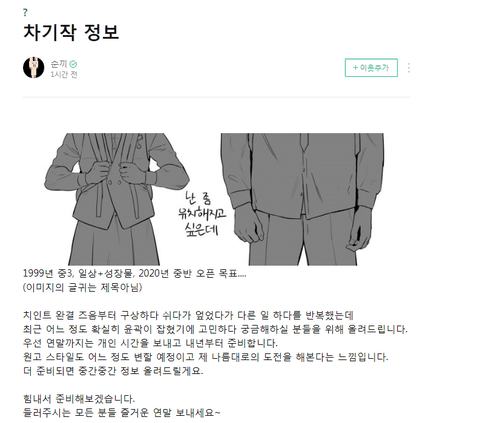480x423 pixels.
Task: Click the handwritten 난 좀 유치해지고 싶은데 text
Action: click(202, 214)
